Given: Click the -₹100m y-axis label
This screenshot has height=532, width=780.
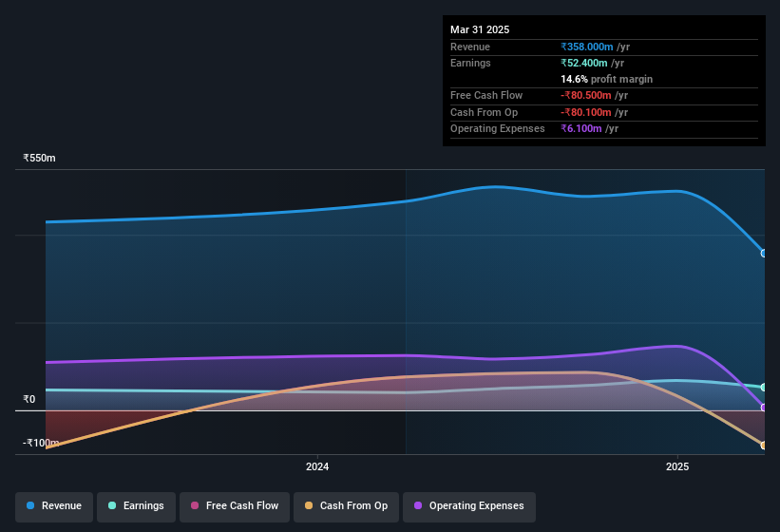Looking at the screenshot, I should coord(41,443).
